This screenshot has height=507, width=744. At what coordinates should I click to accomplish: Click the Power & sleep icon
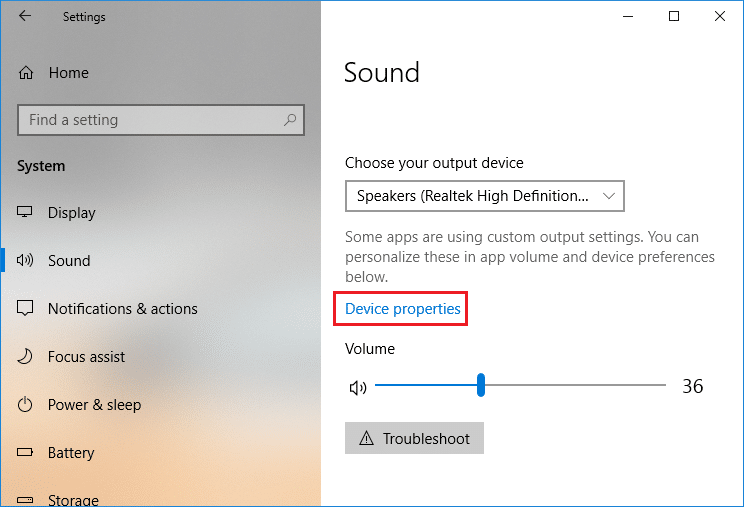tap(26, 404)
